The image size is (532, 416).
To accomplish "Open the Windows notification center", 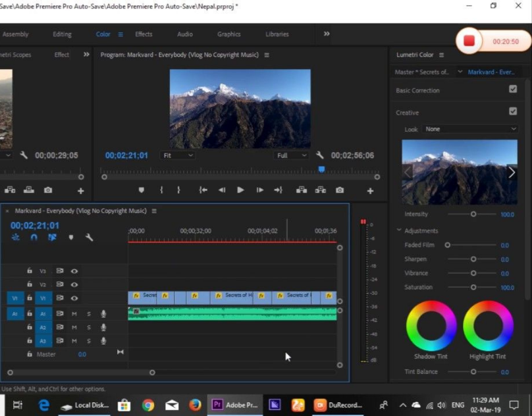I will 514,405.
